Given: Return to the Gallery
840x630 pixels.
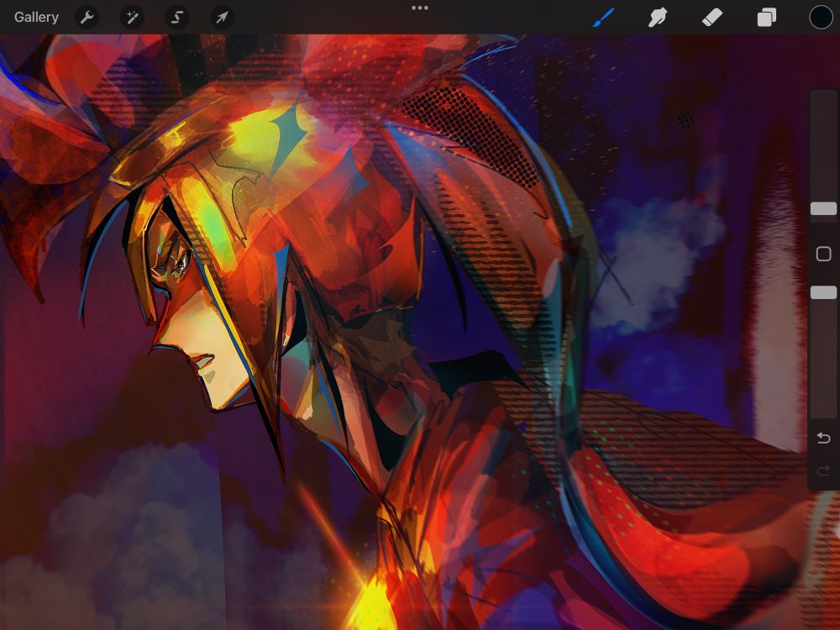Looking at the screenshot, I should tap(36, 17).
